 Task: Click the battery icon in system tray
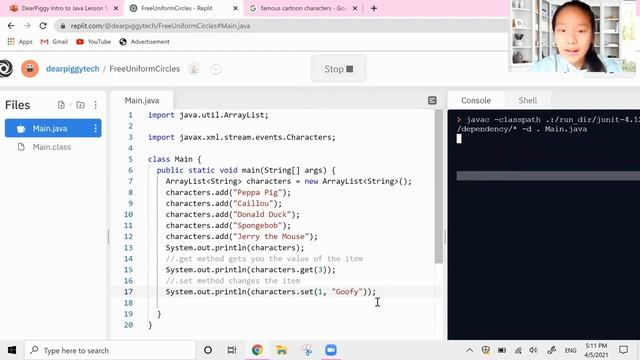tap(502, 350)
